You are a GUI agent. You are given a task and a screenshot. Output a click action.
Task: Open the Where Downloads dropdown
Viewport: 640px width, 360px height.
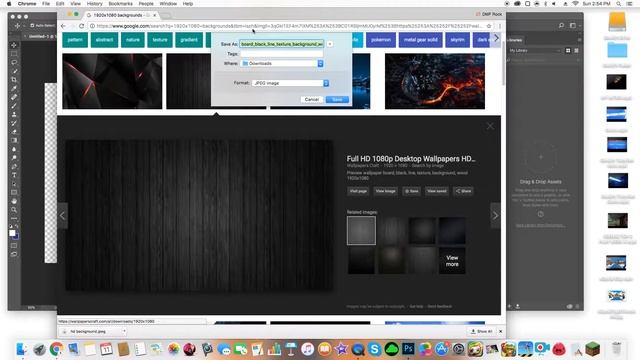click(x=282, y=63)
